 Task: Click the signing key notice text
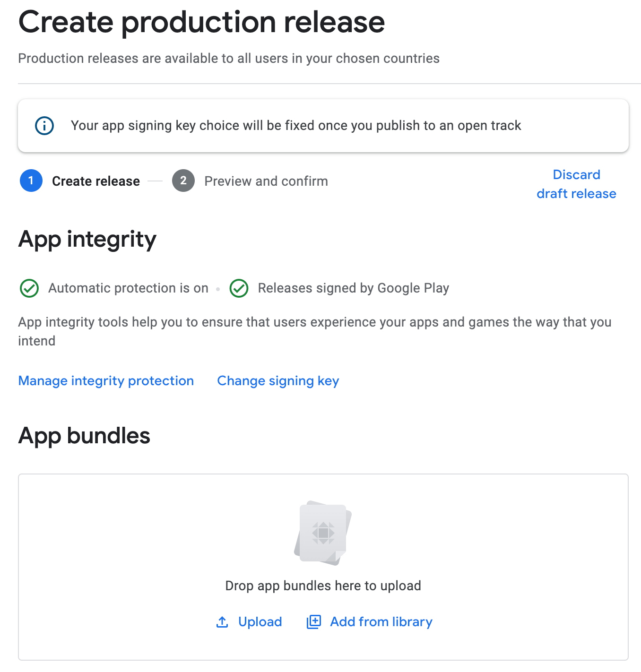point(296,126)
